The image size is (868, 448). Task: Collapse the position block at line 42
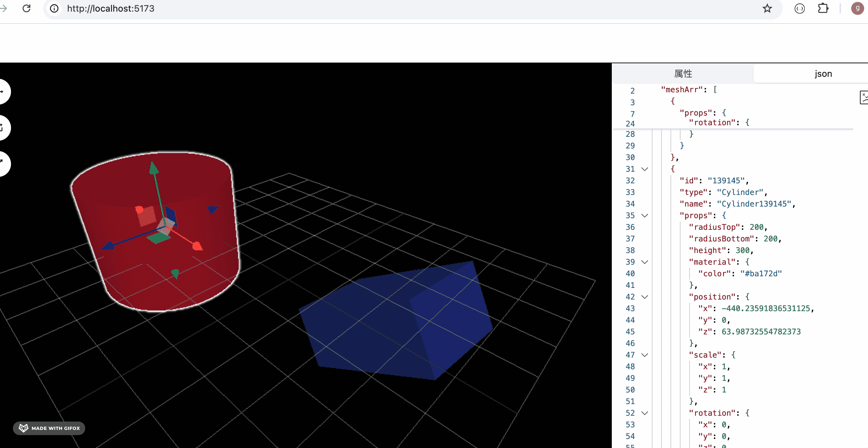click(x=645, y=297)
